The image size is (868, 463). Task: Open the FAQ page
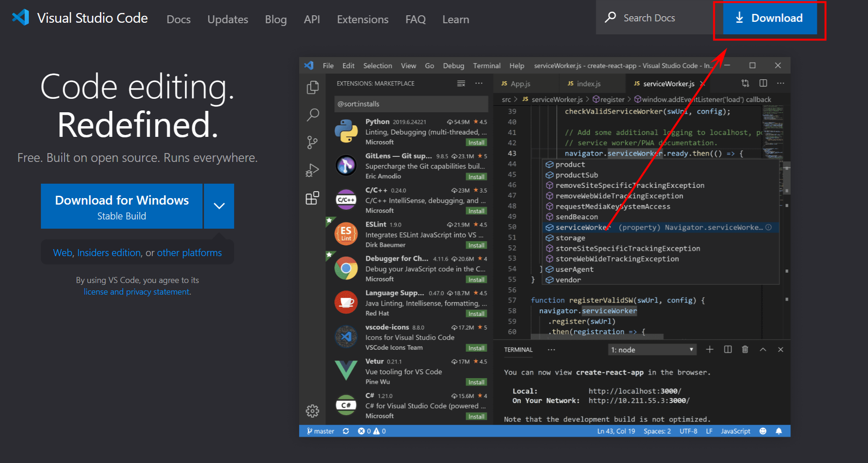point(416,19)
